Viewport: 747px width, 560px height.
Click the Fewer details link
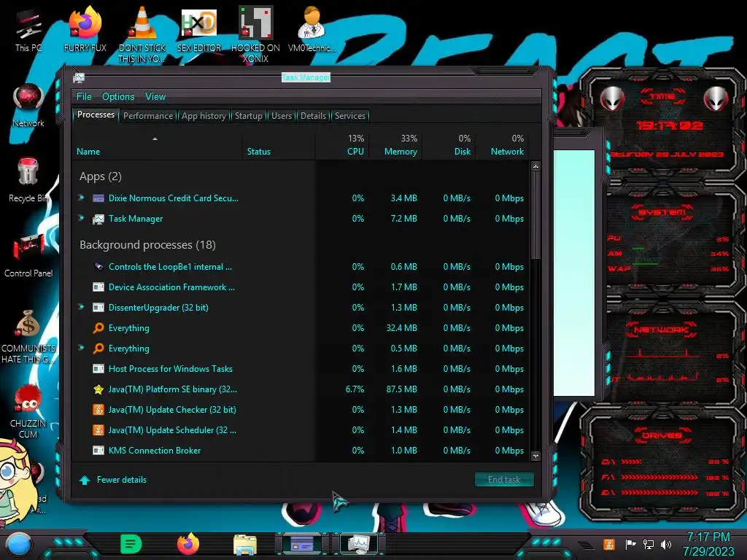[122, 480]
